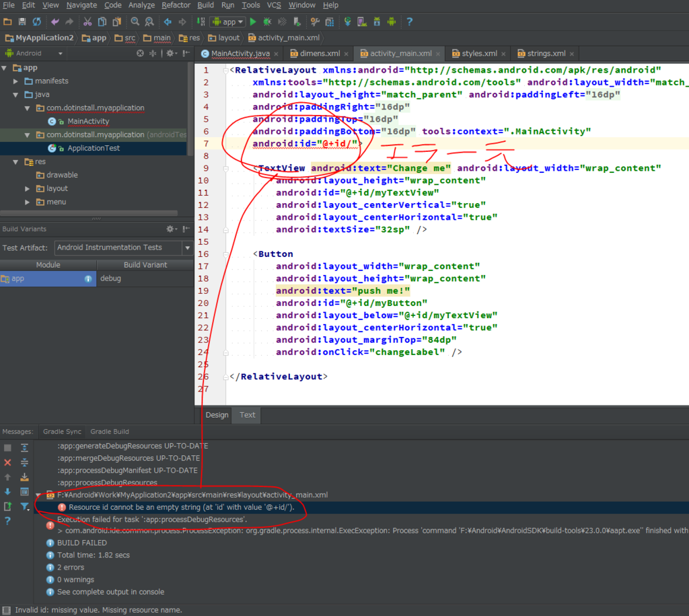Image resolution: width=689 pixels, height=616 pixels.
Task: Collapse the activity_main.xml error group
Action: (38, 495)
